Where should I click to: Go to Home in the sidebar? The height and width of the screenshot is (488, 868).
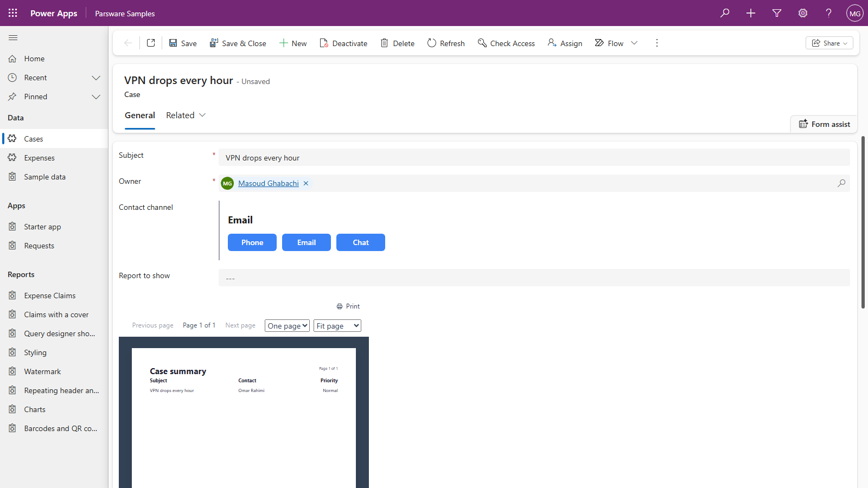pyautogui.click(x=54, y=59)
